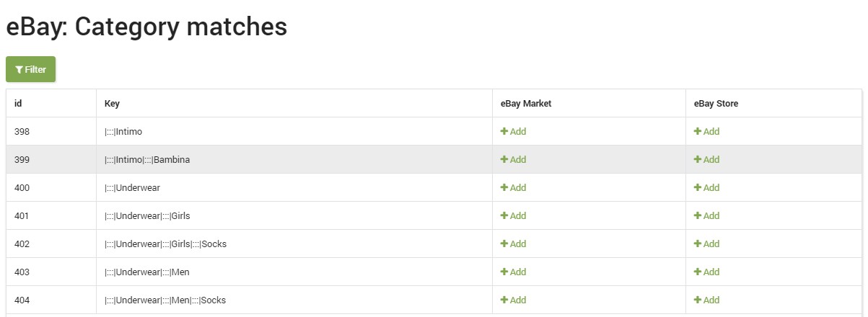Click plus icon in eBay Store for row 399
Screen dimensions: 868x317
pyautogui.click(x=698, y=160)
